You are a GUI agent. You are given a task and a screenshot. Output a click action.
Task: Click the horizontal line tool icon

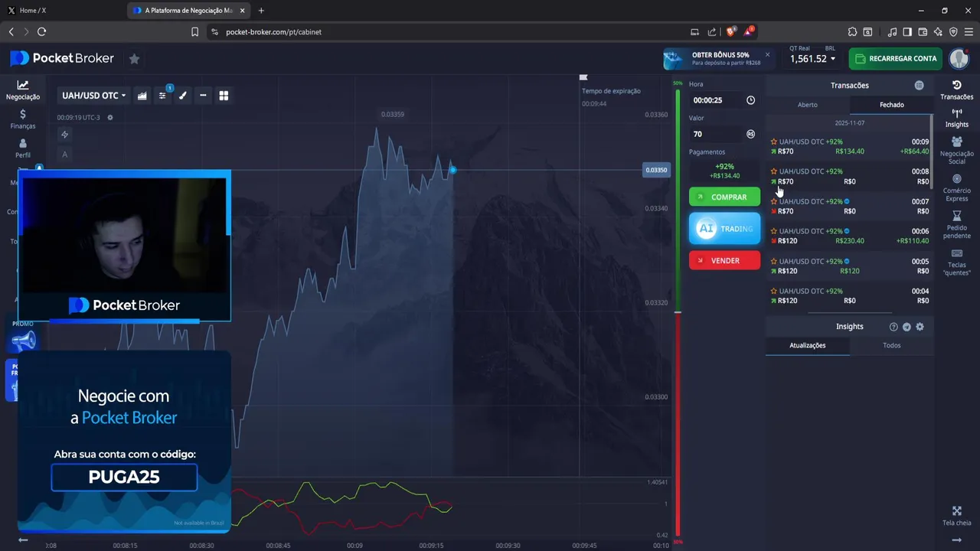203,96
